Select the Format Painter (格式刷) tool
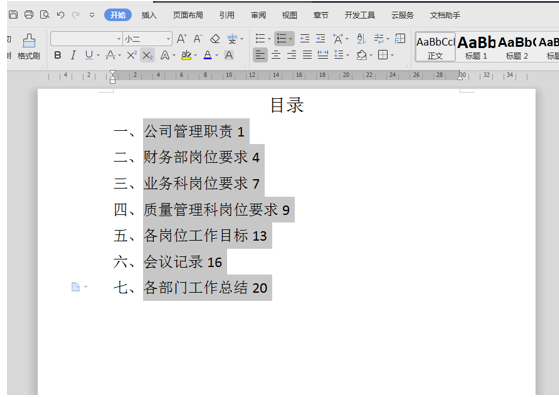 (x=29, y=46)
